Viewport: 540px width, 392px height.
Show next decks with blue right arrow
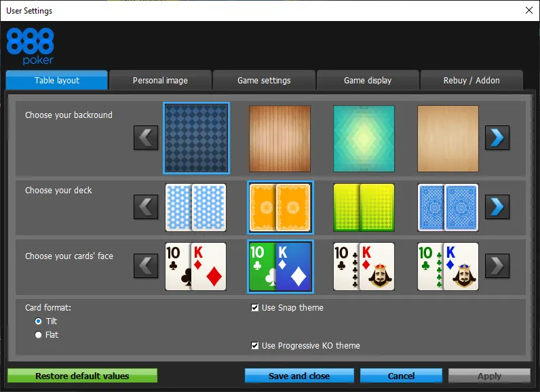[497, 207]
